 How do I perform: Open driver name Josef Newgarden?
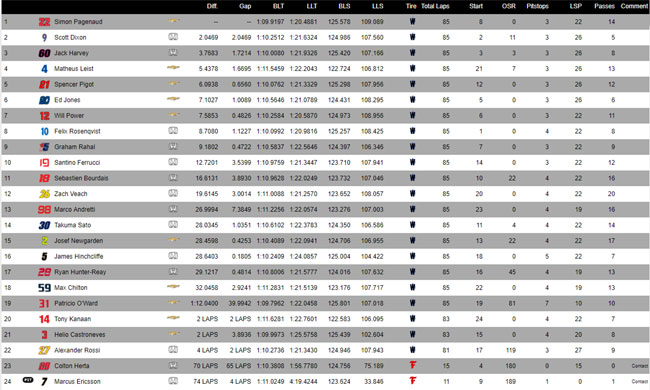pos(78,241)
